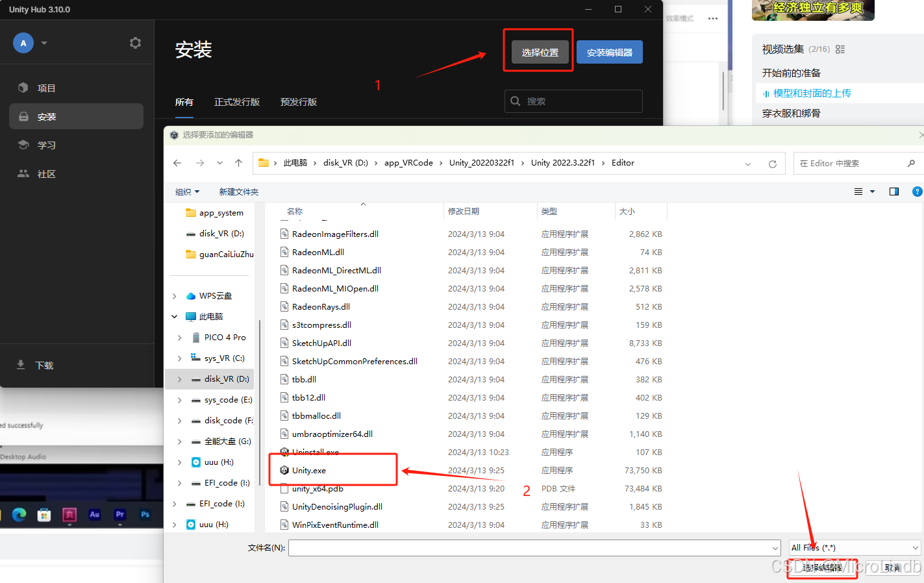
Task: Open recent locations dropdown in file dialog
Action: point(219,163)
